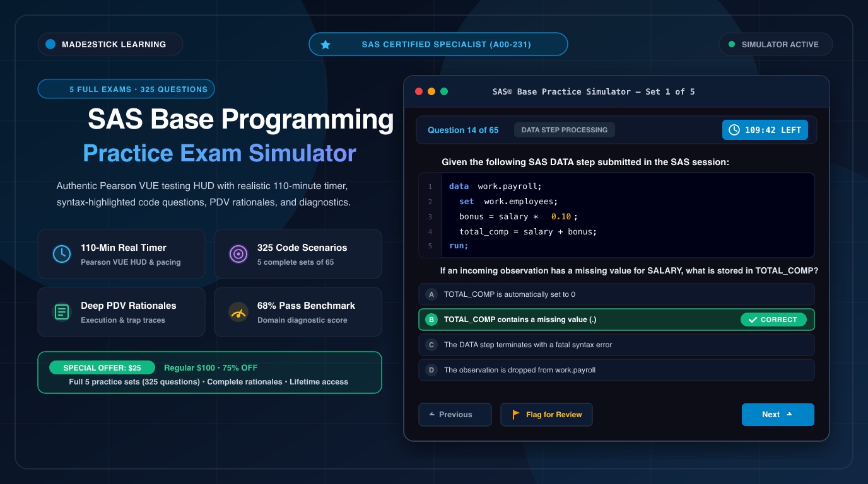Click the green Simulator Active status dot
The image size is (868, 484).
click(732, 45)
